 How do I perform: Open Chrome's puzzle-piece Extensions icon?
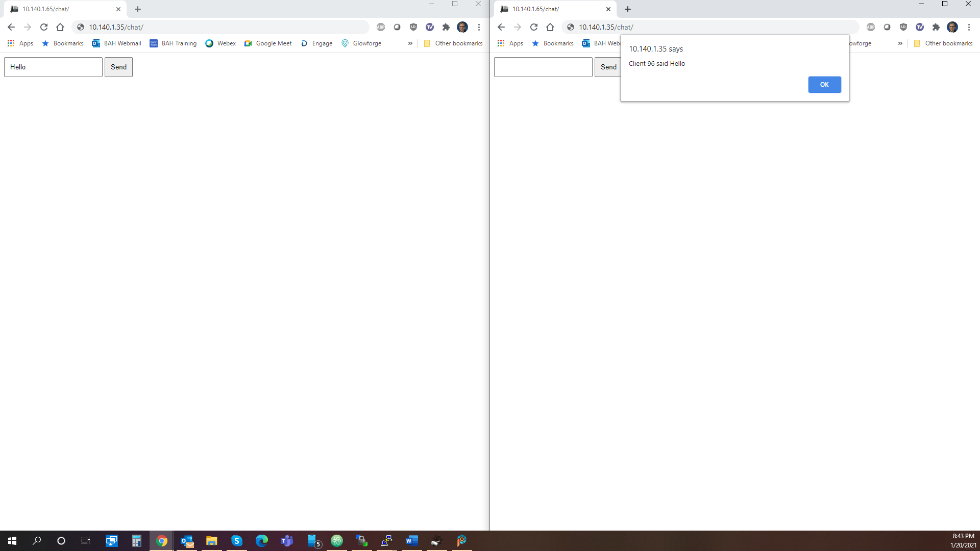coord(446,27)
